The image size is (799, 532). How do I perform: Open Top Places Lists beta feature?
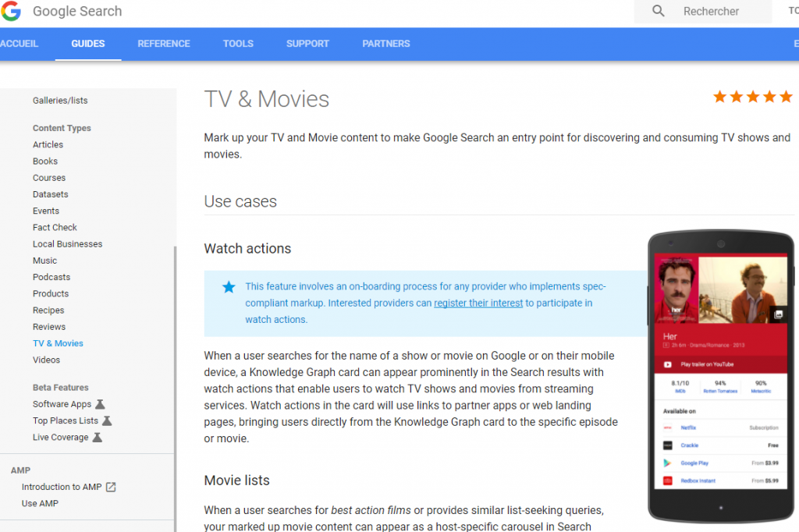[66, 420]
